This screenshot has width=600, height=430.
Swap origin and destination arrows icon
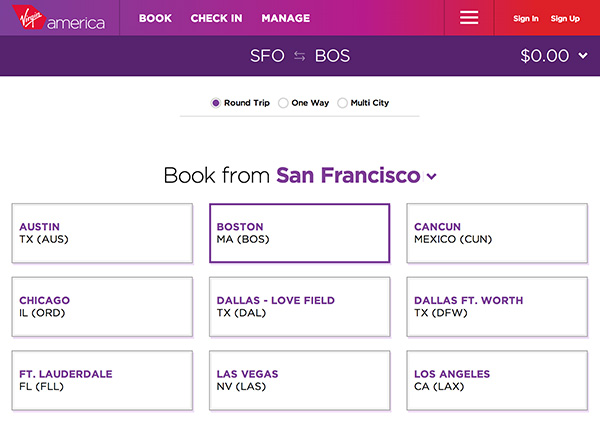tap(300, 56)
